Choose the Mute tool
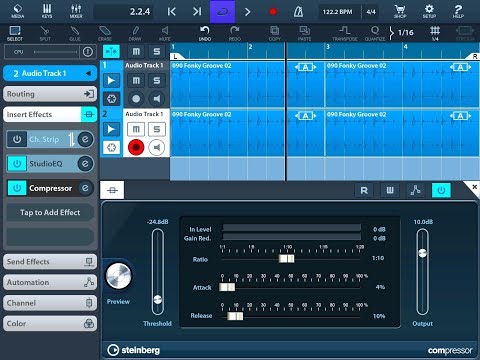The width and height of the screenshot is (480, 360). pyautogui.click(x=165, y=33)
